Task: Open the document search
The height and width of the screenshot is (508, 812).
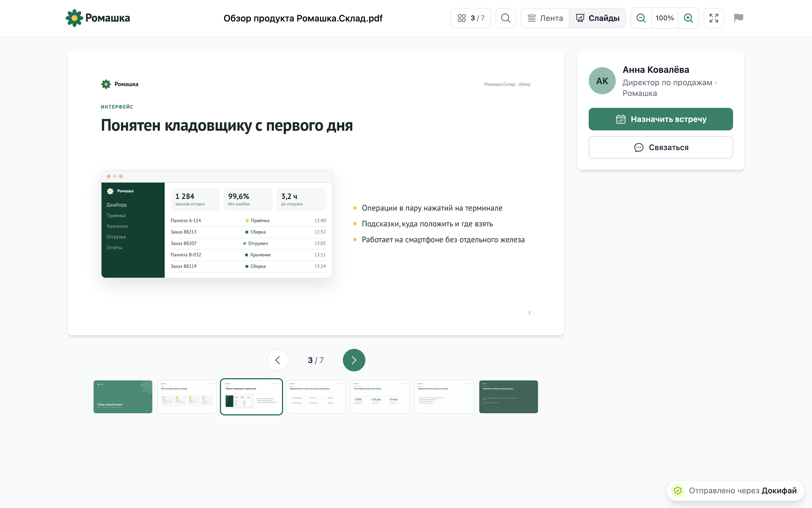Action: click(506, 18)
